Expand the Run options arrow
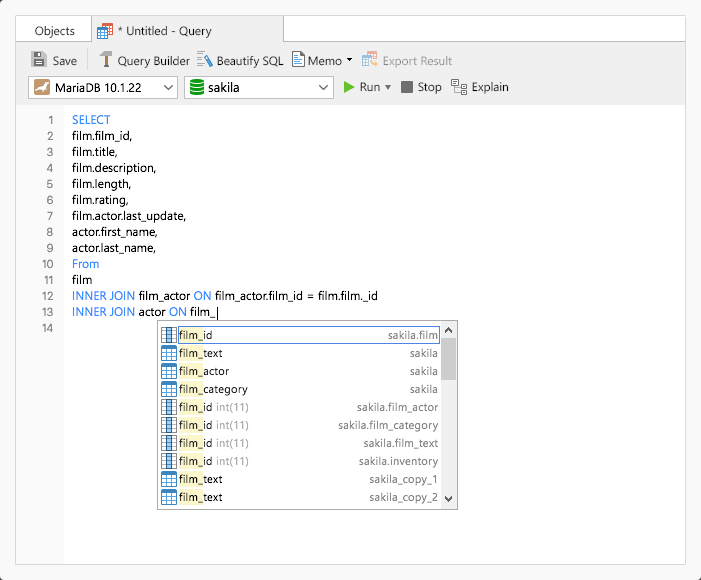701x580 pixels. 388,87
